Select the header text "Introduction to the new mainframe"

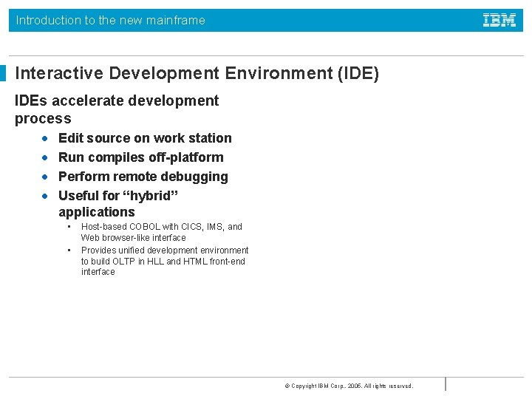tap(111, 21)
